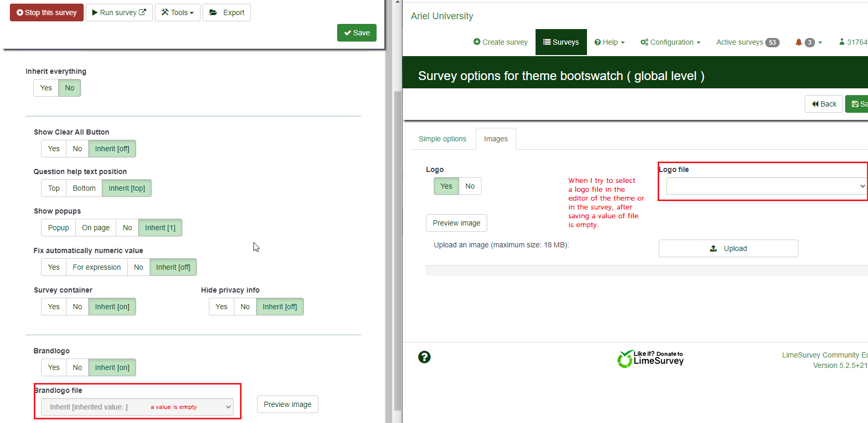Image resolution: width=868 pixels, height=423 pixels.
Task: Choose Inherit [off] for Show Clear All Button
Action: click(x=112, y=149)
